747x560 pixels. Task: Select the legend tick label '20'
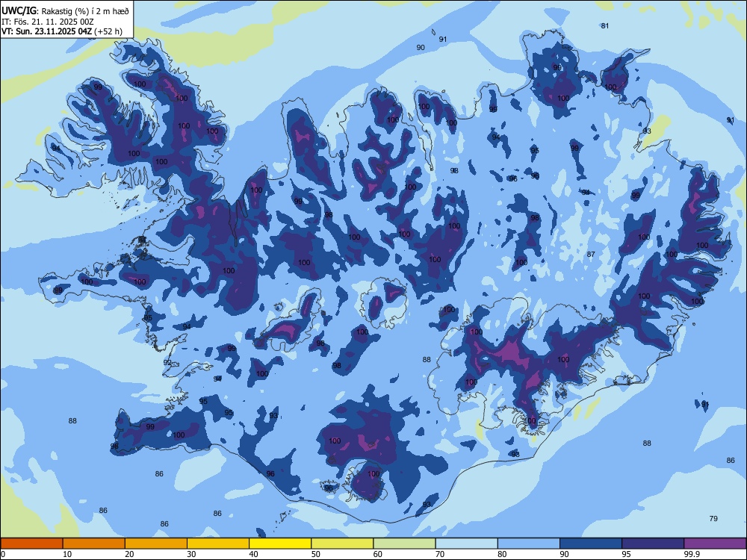click(x=129, y=554)
